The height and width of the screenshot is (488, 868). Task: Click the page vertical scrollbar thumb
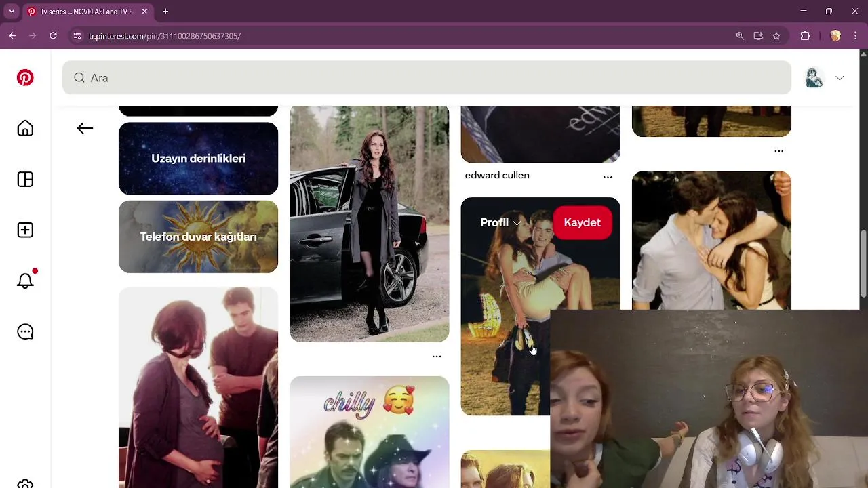click(x=863, y=264)
